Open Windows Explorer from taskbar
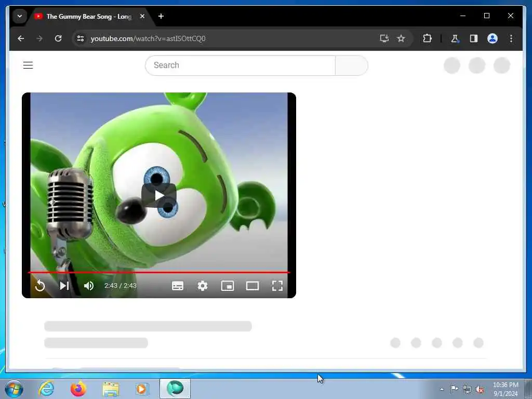The image size is (532, 399). point(111,389)
